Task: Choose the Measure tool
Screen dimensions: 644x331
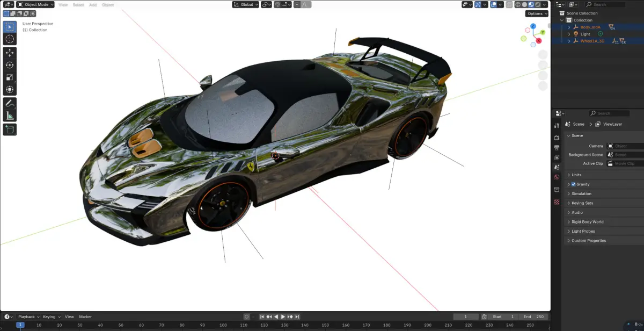Action: [x=10, y=116]
